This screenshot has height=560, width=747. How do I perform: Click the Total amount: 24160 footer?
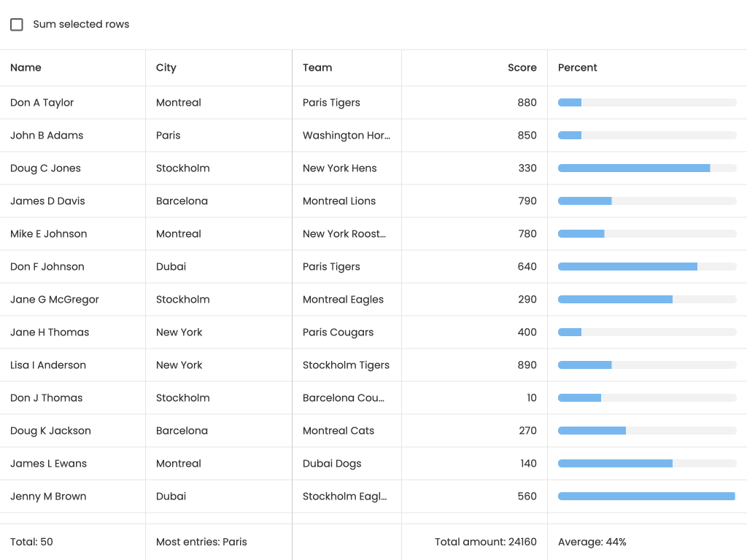tap(485, 542)
